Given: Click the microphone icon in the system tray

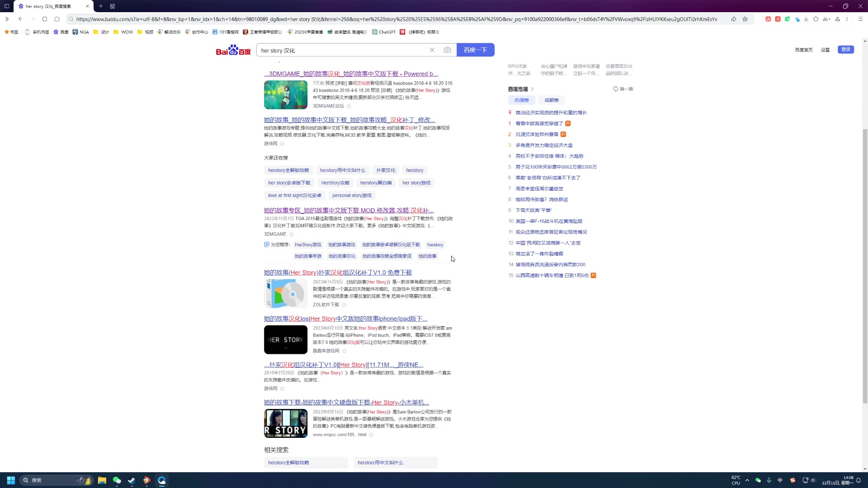Looking at the screenshot, I should [769, 480].
